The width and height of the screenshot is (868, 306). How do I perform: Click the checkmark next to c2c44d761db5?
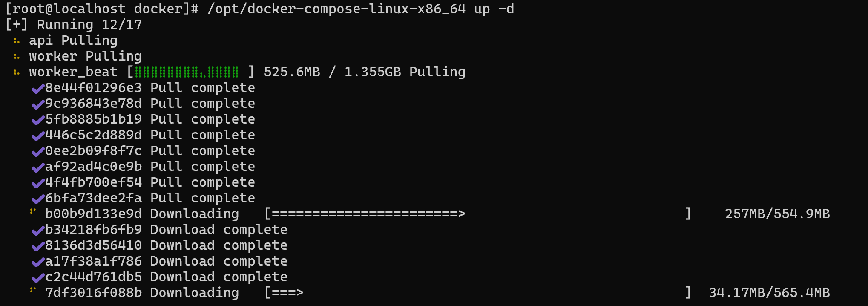[x=38, y=278]
